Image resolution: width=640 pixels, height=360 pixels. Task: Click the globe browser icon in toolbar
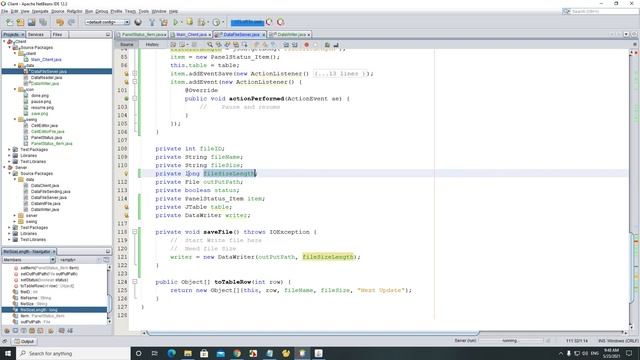point(138,22)
